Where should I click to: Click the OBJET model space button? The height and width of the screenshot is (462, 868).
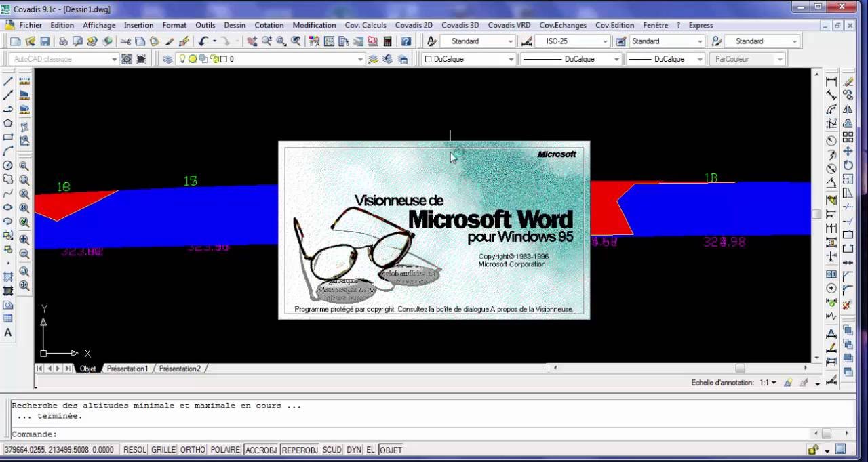pos(391,450)
